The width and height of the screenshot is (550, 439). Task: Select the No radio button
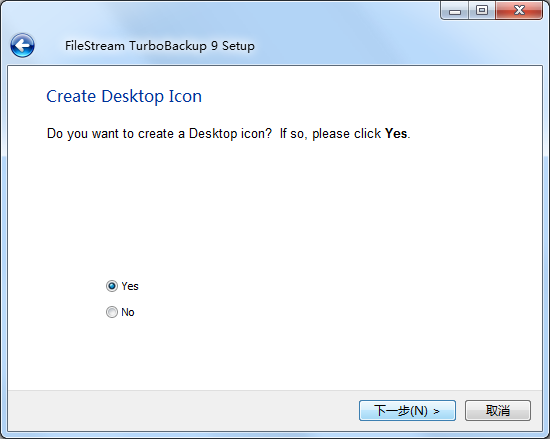coord(112,312)
